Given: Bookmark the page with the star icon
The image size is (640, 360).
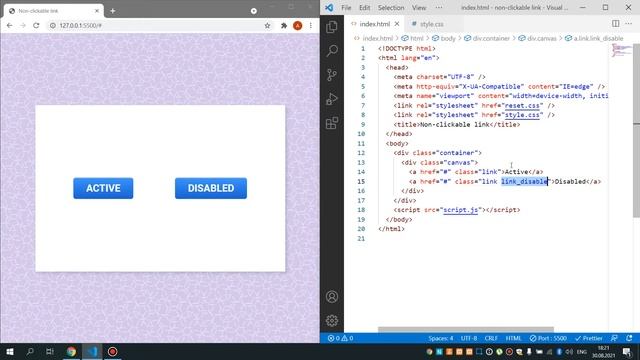Looking at the screenshot, I should pos(267,25).
